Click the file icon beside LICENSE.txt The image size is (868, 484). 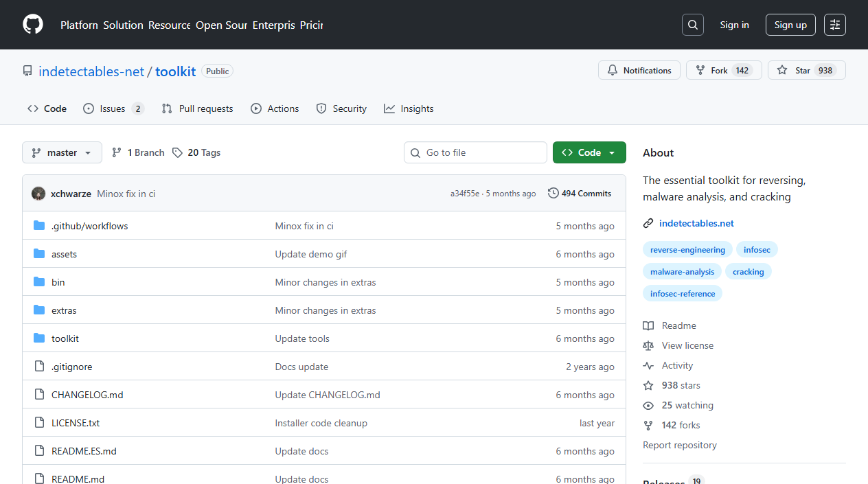(x=39, y=423)
